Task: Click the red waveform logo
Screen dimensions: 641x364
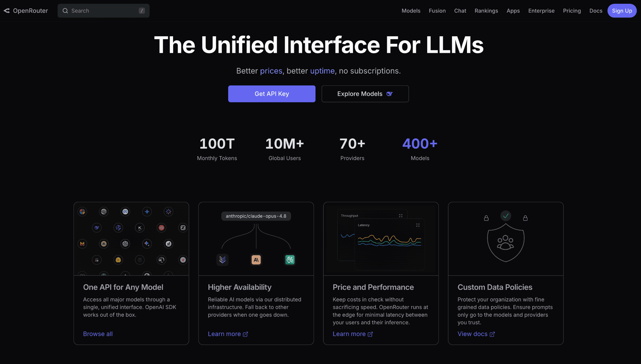Action: tap(162, 228)
